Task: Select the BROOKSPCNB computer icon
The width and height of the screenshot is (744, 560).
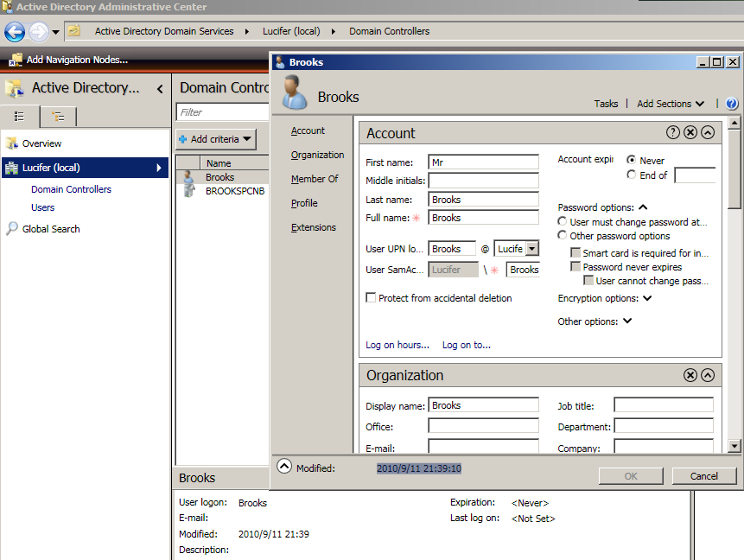Action: point(189,191)
